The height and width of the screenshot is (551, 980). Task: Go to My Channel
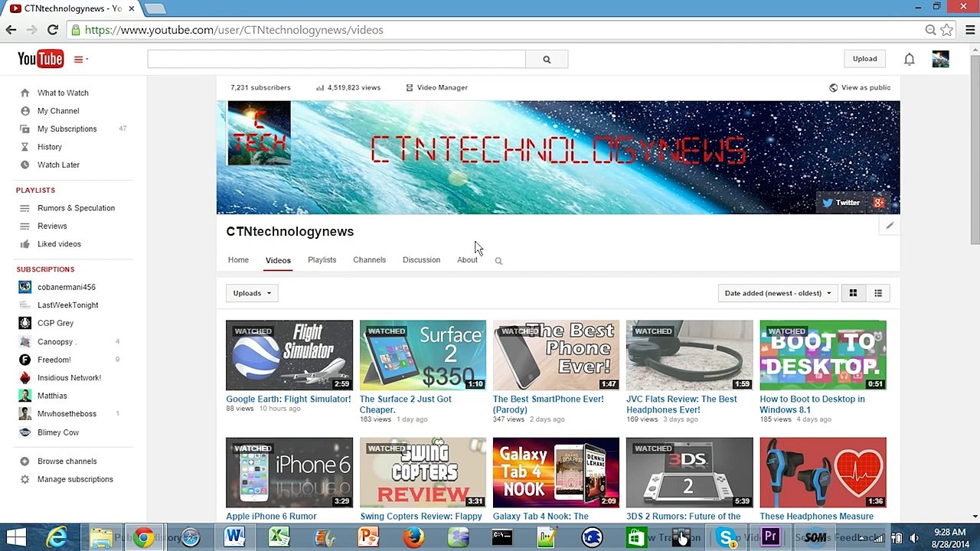[x=58, y=111]
